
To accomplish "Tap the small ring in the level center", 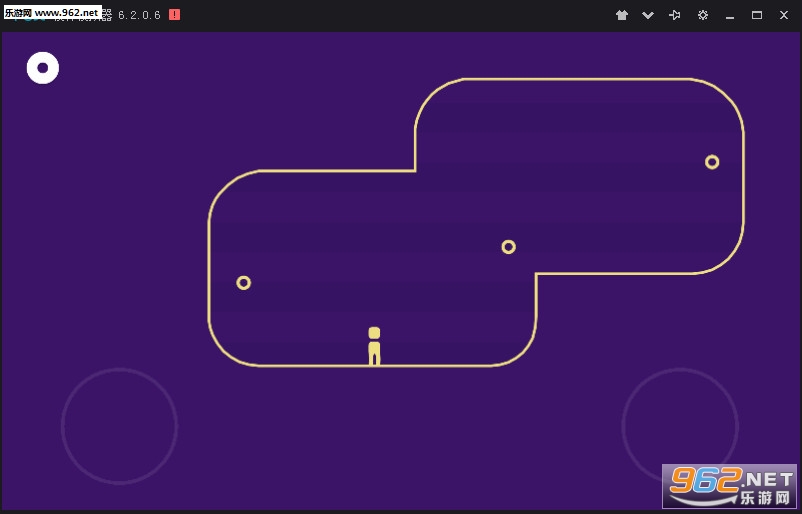I will click(x=508, y=247).
